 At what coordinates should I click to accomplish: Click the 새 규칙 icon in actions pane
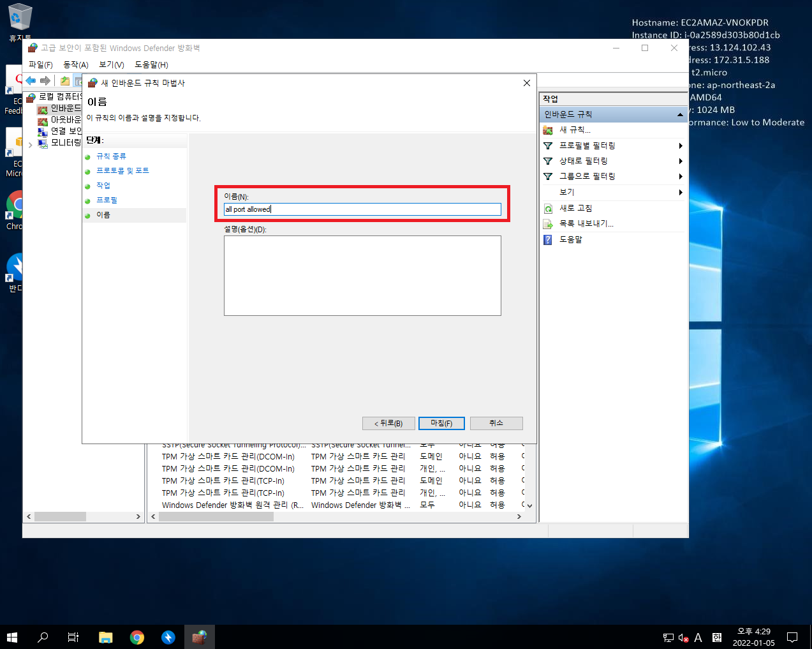548,130
